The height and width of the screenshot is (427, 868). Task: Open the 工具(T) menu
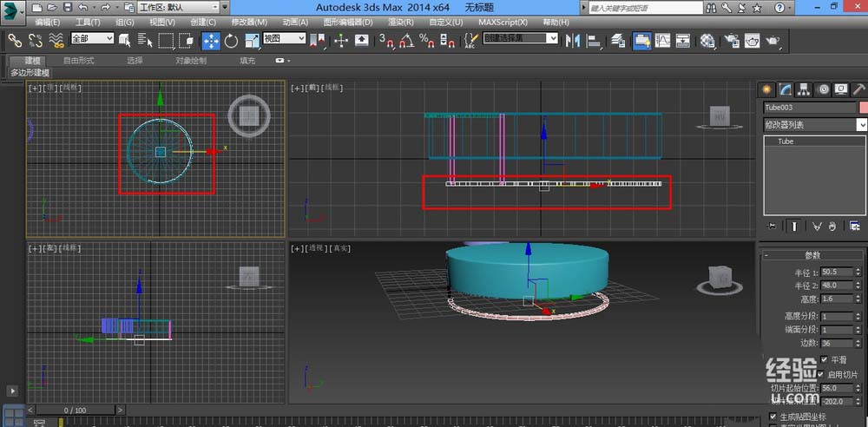[88, 23]
